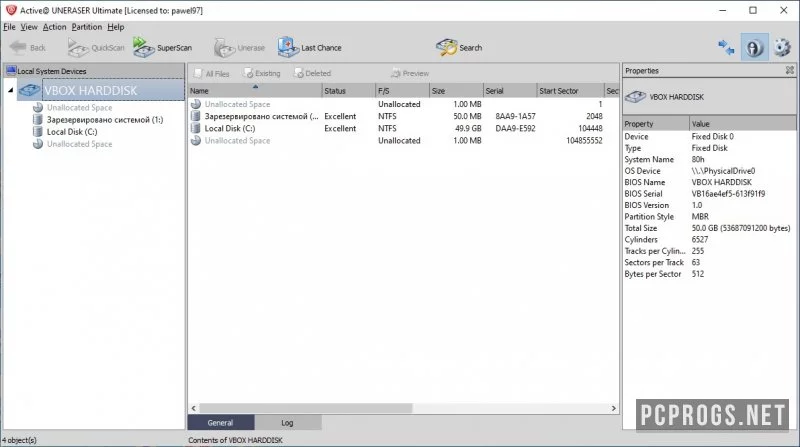Image resolution: width=800 pixels, height=447 pixels.
Task: Click the Local System Devices header
Action: point(94,71)
